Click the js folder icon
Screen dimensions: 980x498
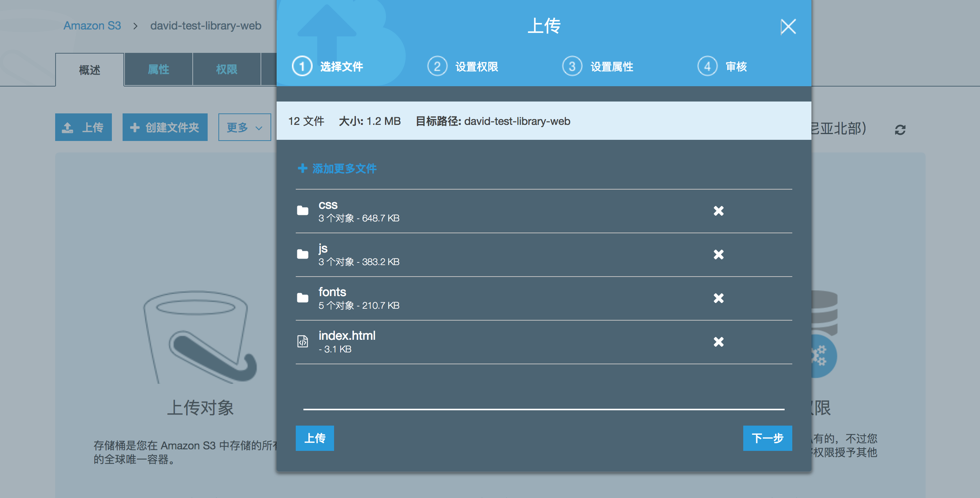click(x=303, y=254)
